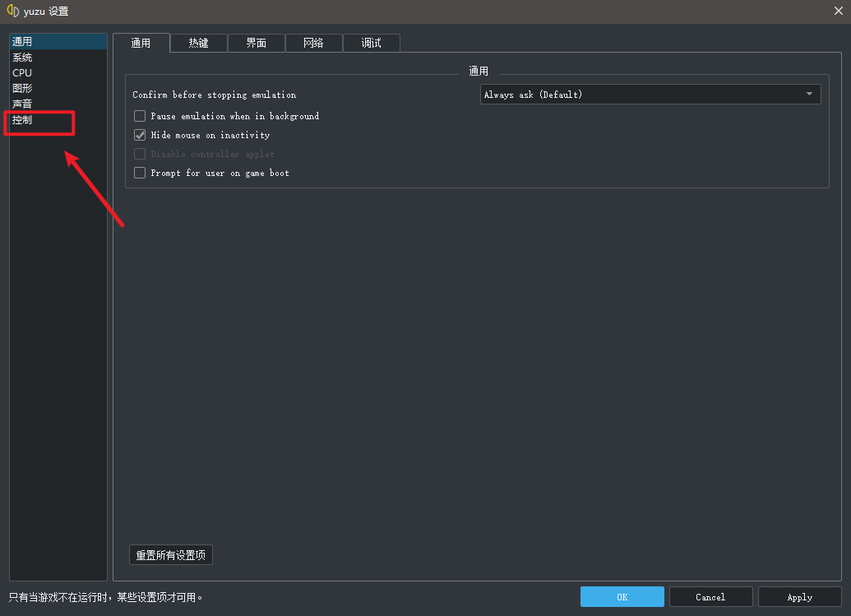Click the 重置所有设置项 reset button
This screenshot has width=851, height=616.
pos(171,555)
